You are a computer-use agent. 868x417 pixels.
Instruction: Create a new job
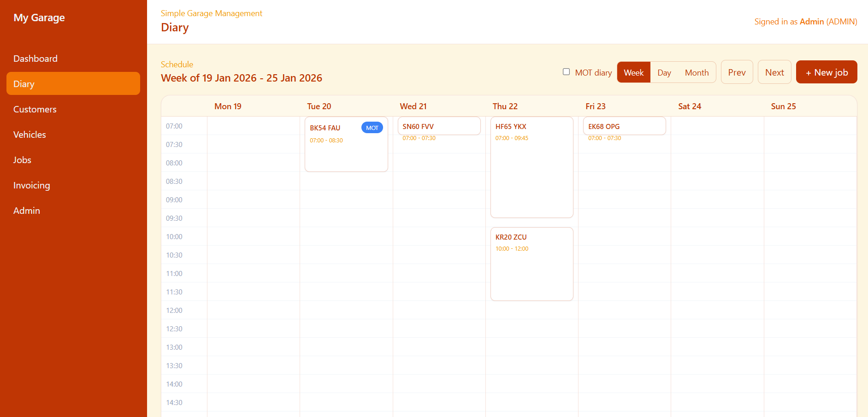826,72
